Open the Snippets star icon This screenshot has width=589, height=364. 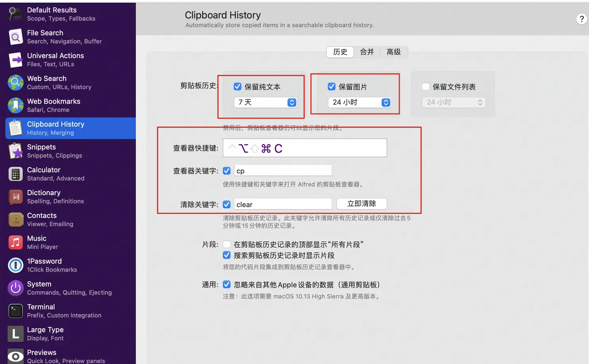(16, 151)
